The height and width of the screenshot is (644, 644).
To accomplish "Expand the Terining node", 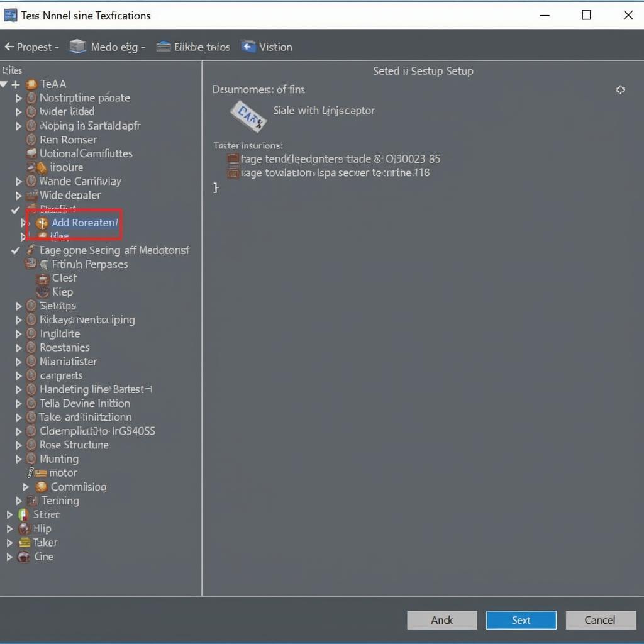I will click(x=18, y=501).
